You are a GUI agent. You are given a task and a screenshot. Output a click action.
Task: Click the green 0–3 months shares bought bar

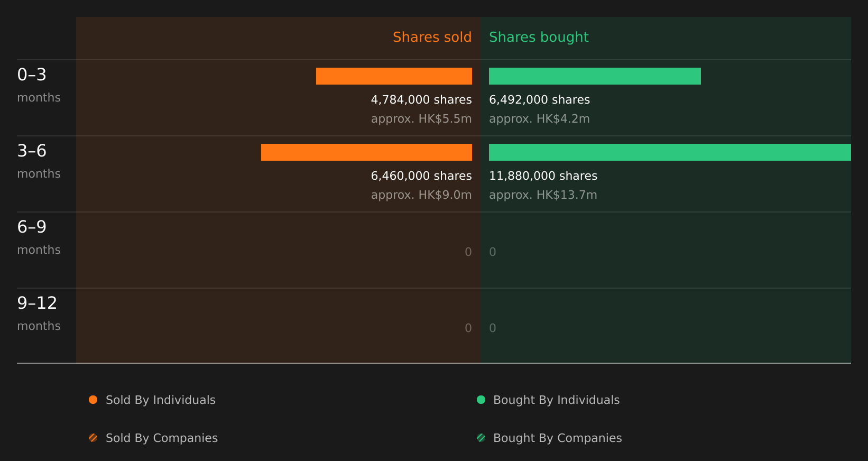coord(595,76)
